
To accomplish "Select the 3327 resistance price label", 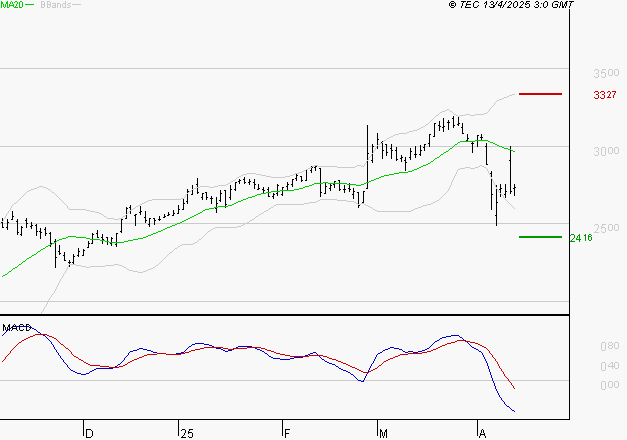I will pos(604,95).
